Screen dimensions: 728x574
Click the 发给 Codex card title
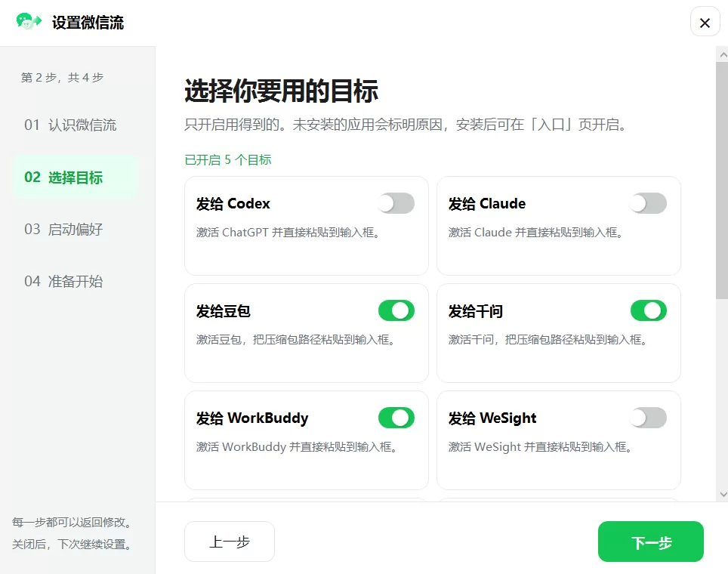pos(233,204)
